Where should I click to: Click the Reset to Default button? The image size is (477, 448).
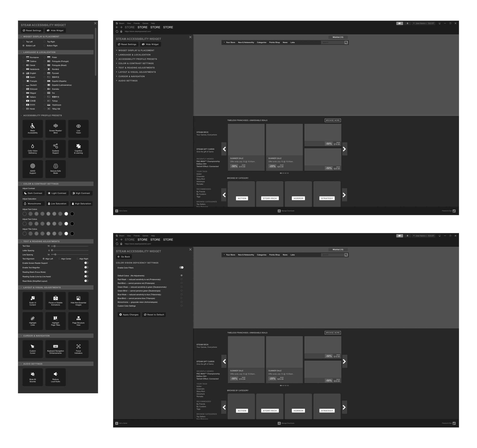[154, 315]
